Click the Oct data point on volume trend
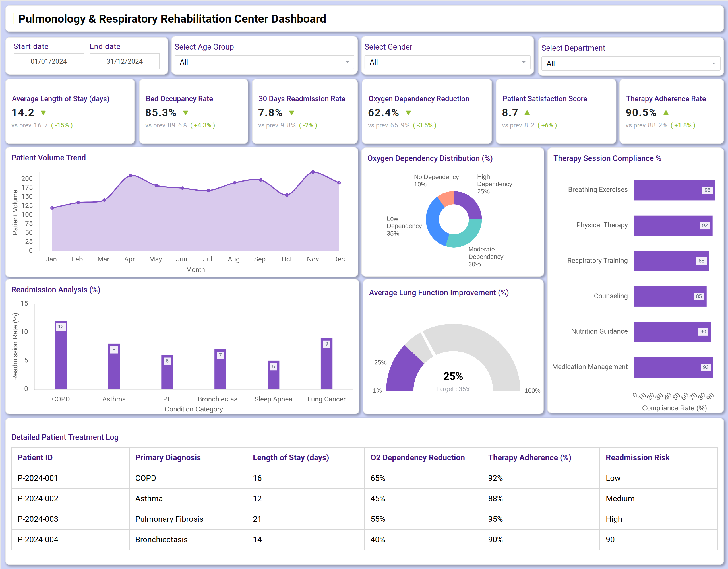The height and width of the screenshot is (569, 728). pos(287,195)
